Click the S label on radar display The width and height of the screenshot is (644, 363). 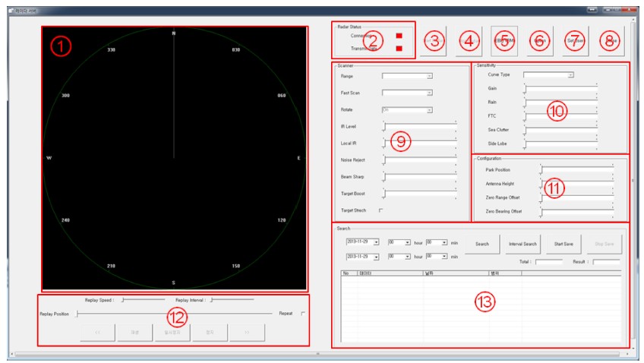pos(173,283)
